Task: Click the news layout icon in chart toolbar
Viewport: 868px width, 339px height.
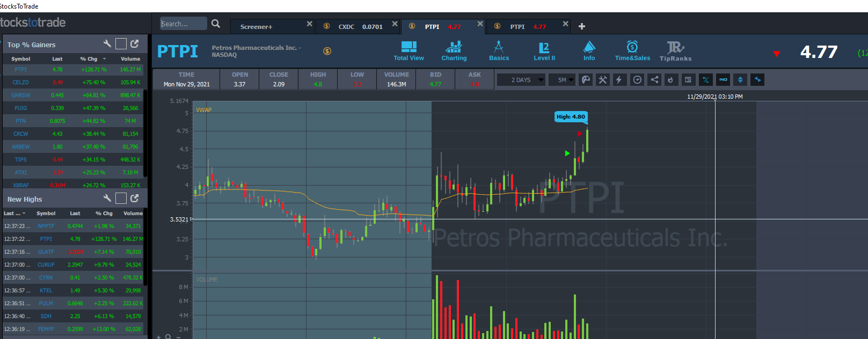Action: click(688, 80)
